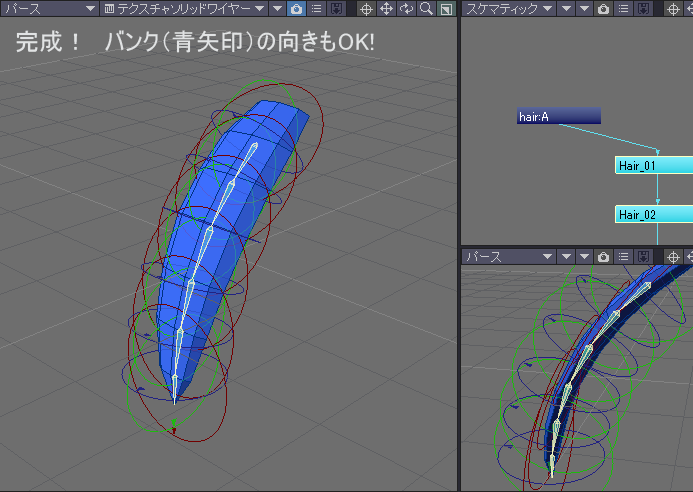The image size is (693, 492).
Task: Select the Hair_01 bone node in schematic
Action: [x=654, y=165]
